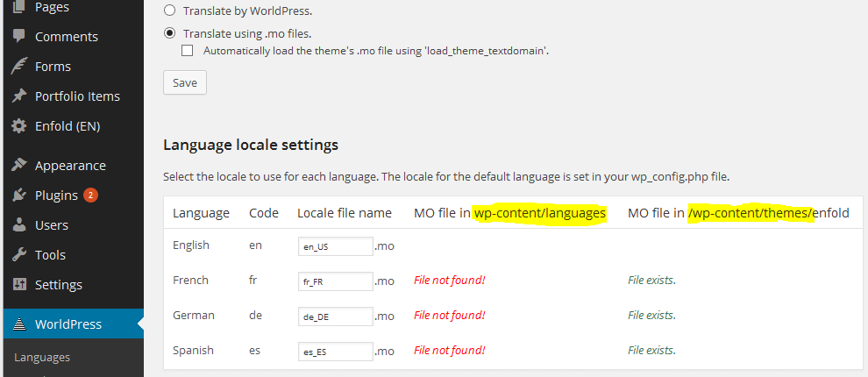Image resolution: width=868 pixels, height=377 pixels.
Task: Click the Plugins update count badge
Action: [x=91, y=195]
